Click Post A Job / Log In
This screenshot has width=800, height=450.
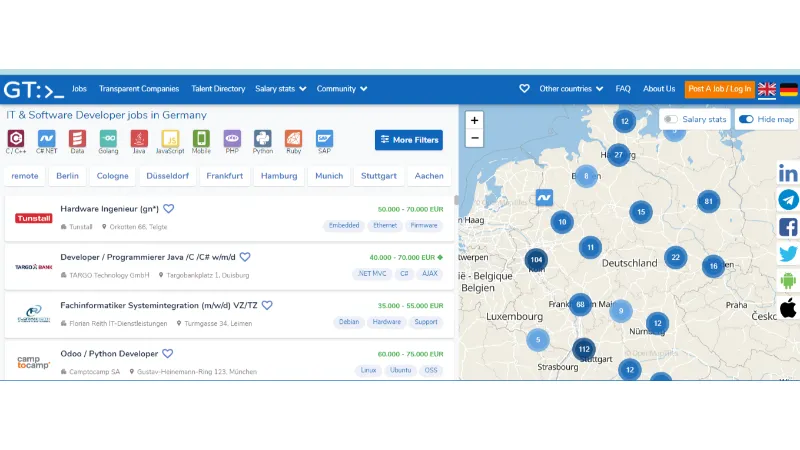coord(719,89)
